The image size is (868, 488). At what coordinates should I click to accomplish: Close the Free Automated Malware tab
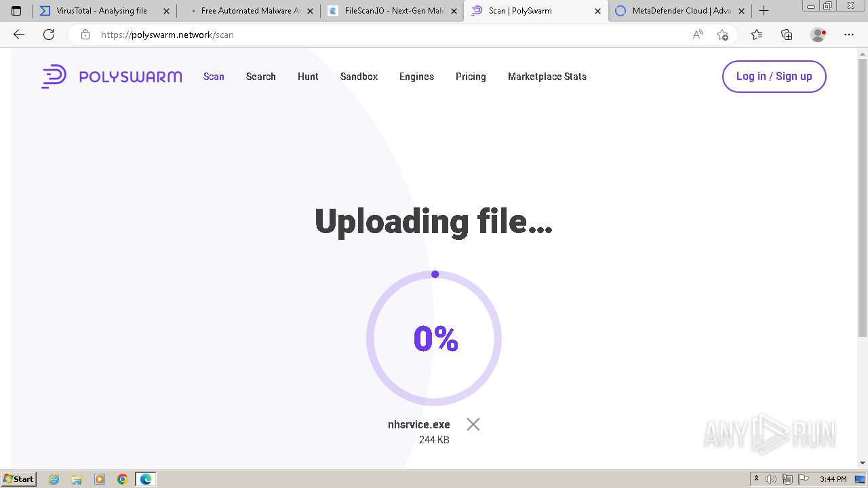coord(310,11)
